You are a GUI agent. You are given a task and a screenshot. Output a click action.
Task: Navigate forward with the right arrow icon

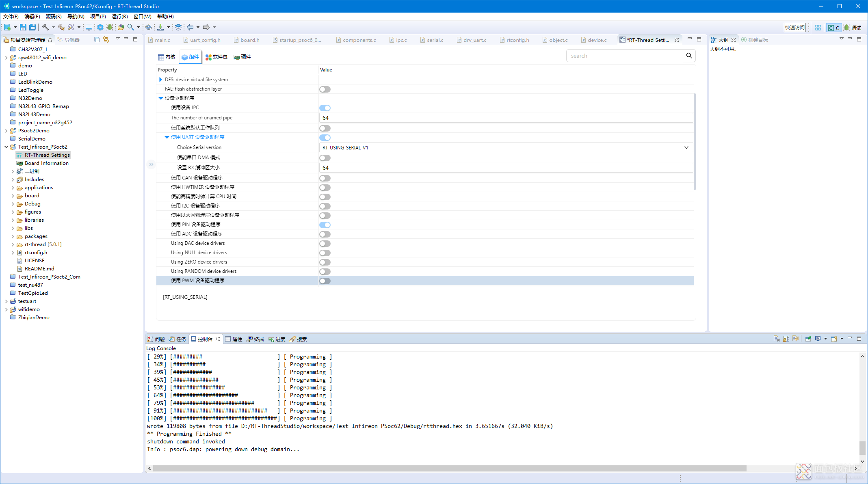point(206,27)
